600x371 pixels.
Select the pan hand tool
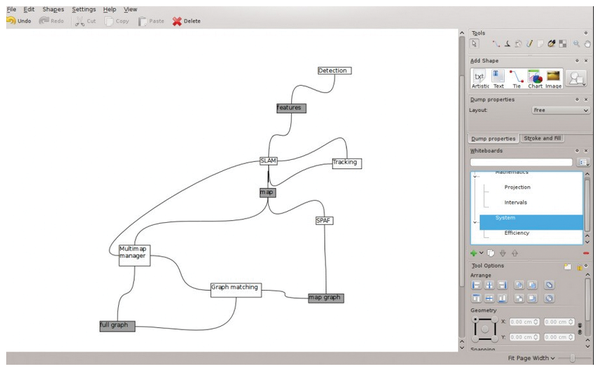click(587, 44)
